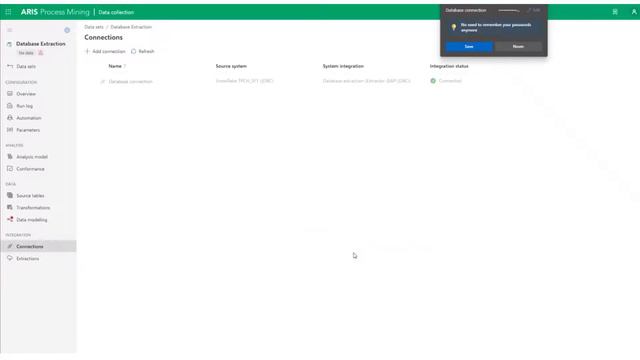Open Source tables in sidebar
Screen dimensions: 640x360
tap(30, 196)
